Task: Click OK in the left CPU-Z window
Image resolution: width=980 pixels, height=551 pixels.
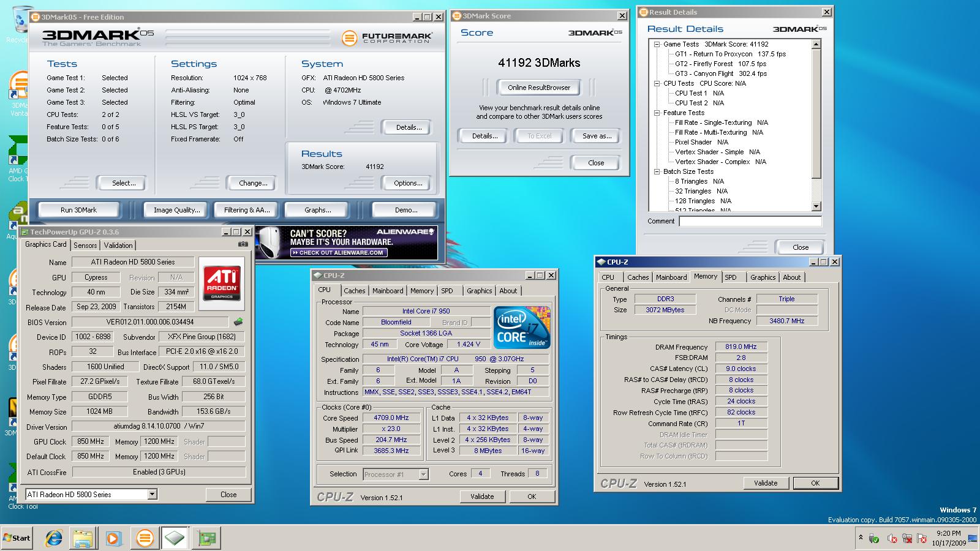Action: (532, 497)
